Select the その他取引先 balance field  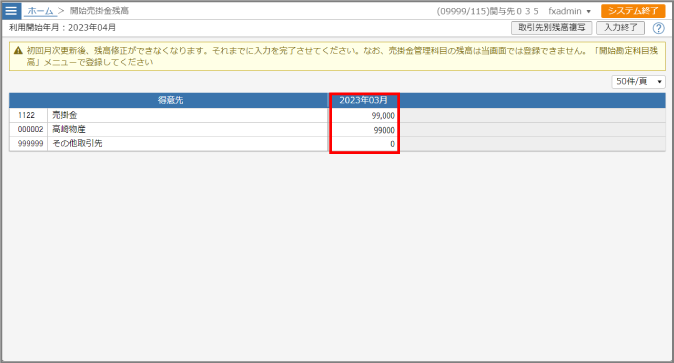tap(364, 144)
